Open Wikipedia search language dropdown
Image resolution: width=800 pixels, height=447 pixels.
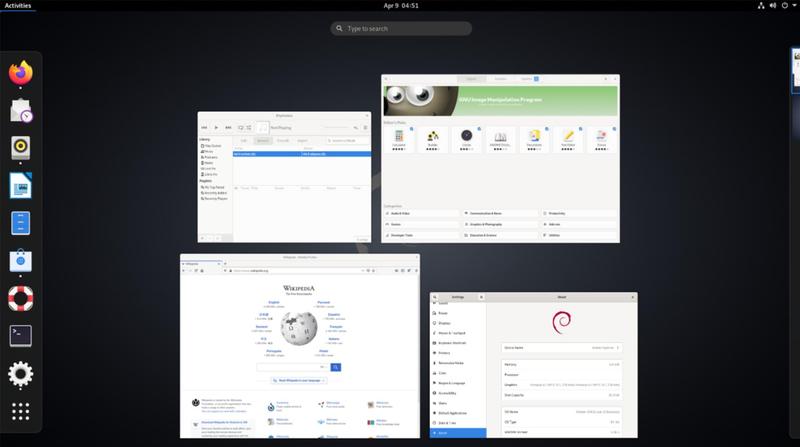pos(322,367)
